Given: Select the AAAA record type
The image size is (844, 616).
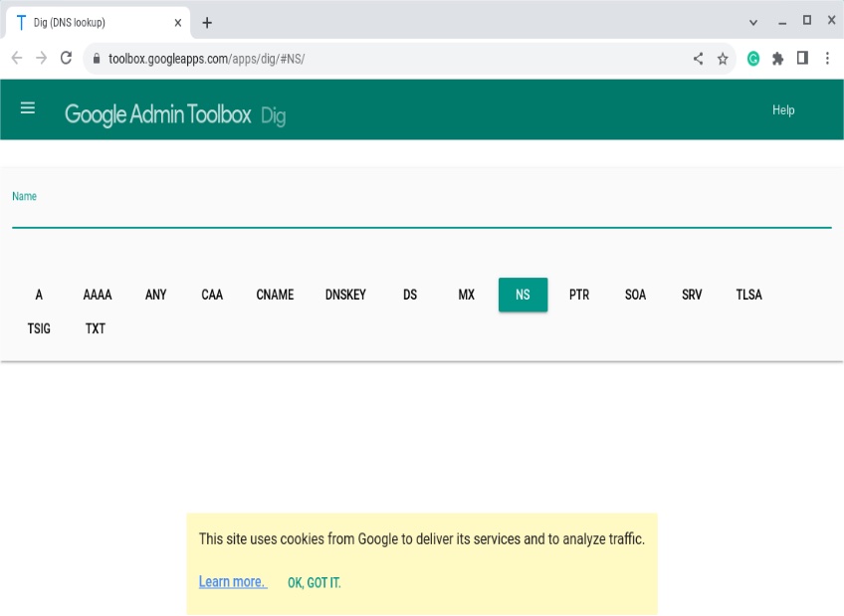Looking at the screenshot, I should tap(98, 295).
